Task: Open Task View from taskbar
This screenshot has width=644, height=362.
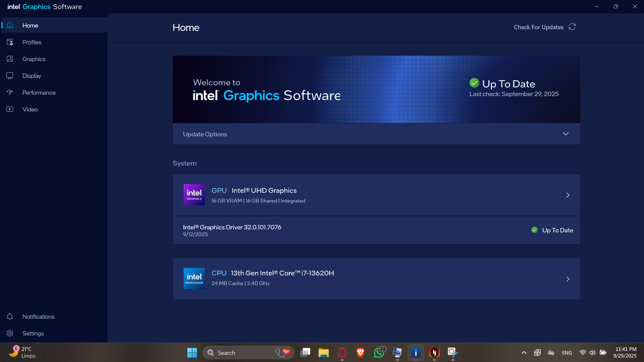Action: pos(305,353)
